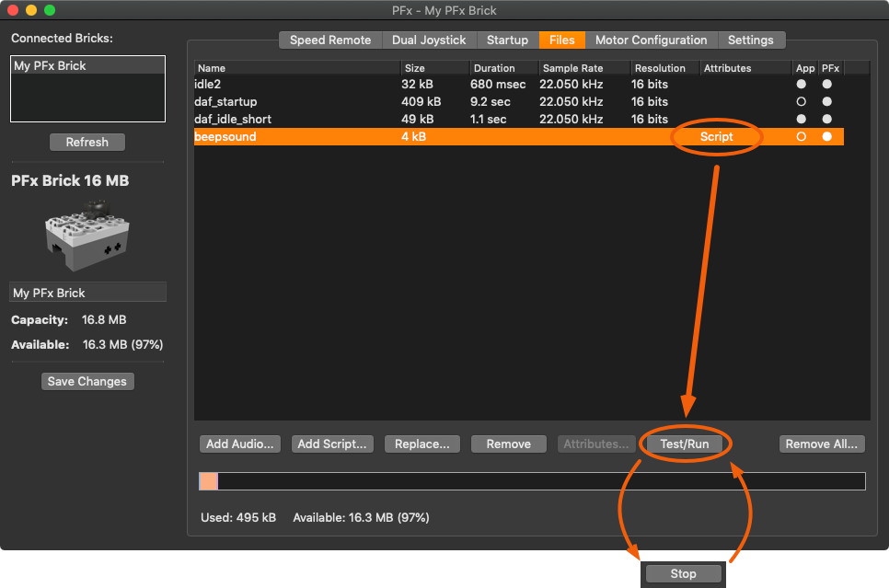Stop the running script
The height and width of the screenshot is (588, 889).
(x=683, y=574)
